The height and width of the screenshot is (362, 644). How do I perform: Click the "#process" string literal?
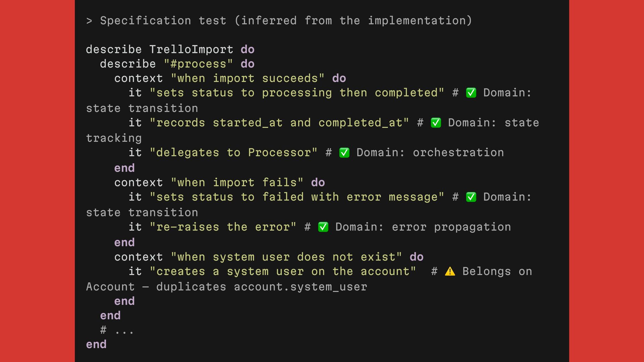click(198, 64)
